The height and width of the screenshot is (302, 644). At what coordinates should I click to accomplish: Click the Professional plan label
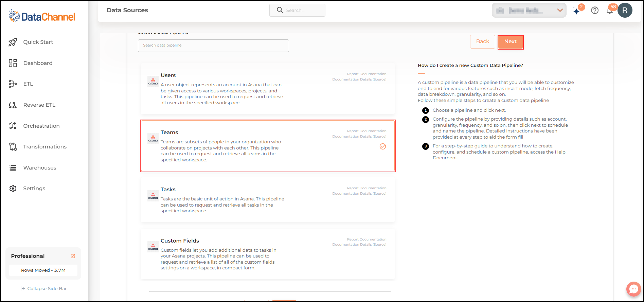coord(28,256)
